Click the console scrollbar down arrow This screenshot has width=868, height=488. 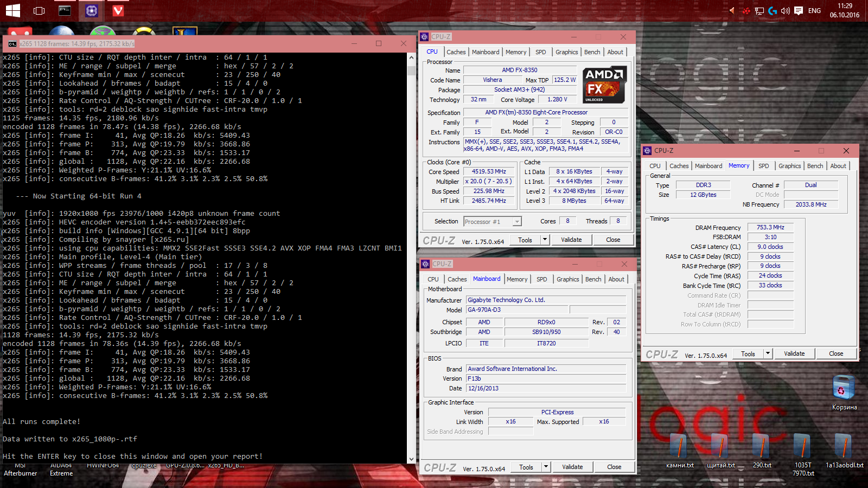coord(411,459)
